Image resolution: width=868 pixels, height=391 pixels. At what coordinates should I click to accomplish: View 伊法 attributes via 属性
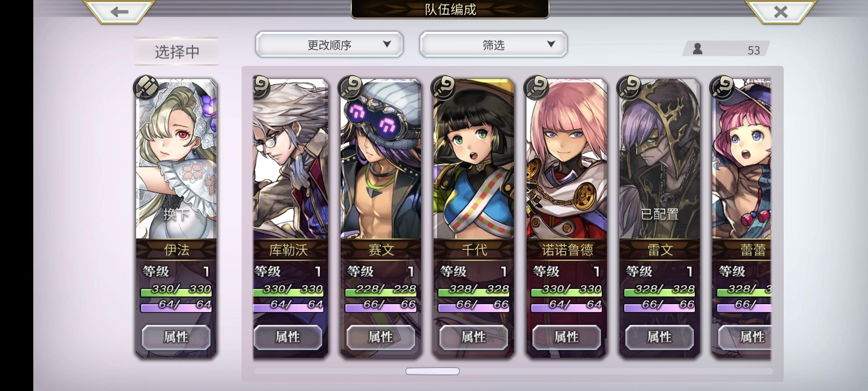[176, 337]
